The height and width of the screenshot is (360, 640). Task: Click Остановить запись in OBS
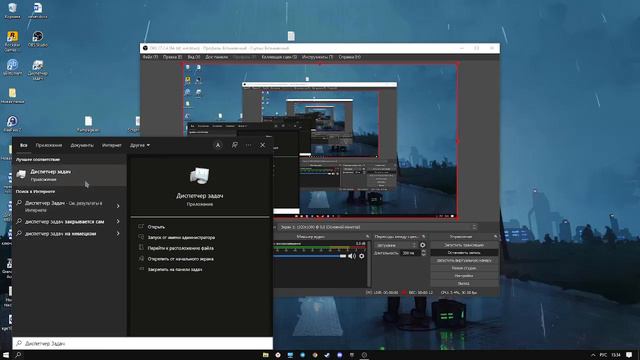pos(464,253)
